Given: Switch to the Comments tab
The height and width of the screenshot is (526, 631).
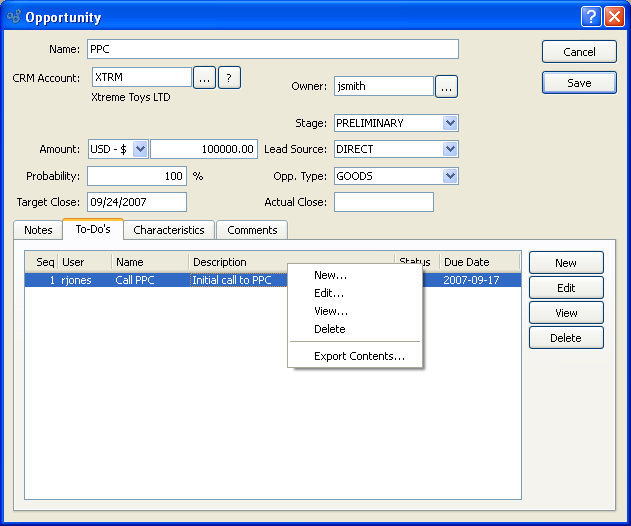Looking at the screenshot, I should coord(252,230).
